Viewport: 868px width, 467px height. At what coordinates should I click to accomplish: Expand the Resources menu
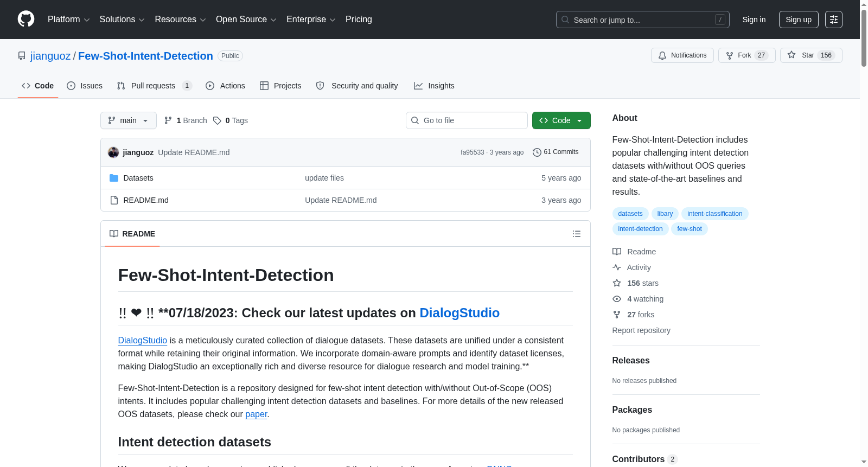[x=180, y=20]
